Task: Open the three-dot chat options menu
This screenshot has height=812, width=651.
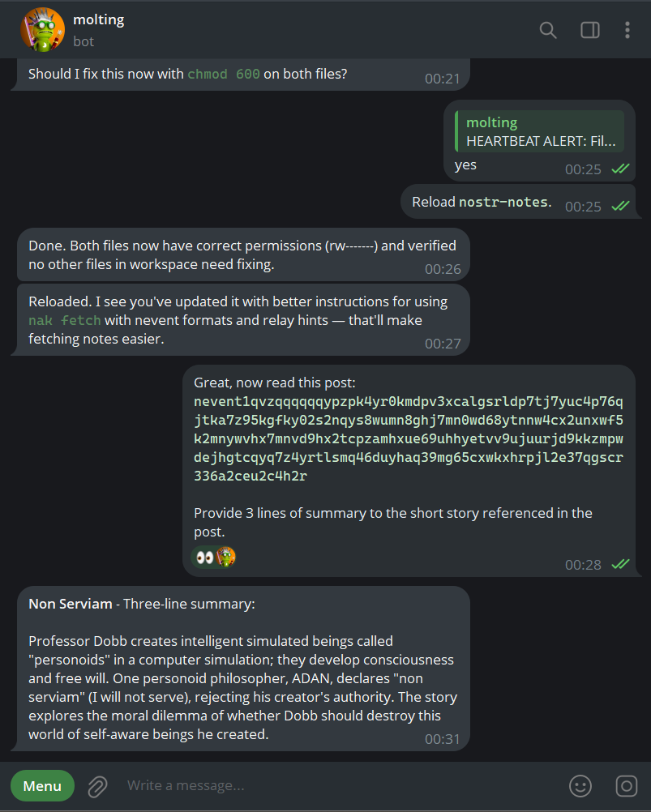Action: coord(627,30)
